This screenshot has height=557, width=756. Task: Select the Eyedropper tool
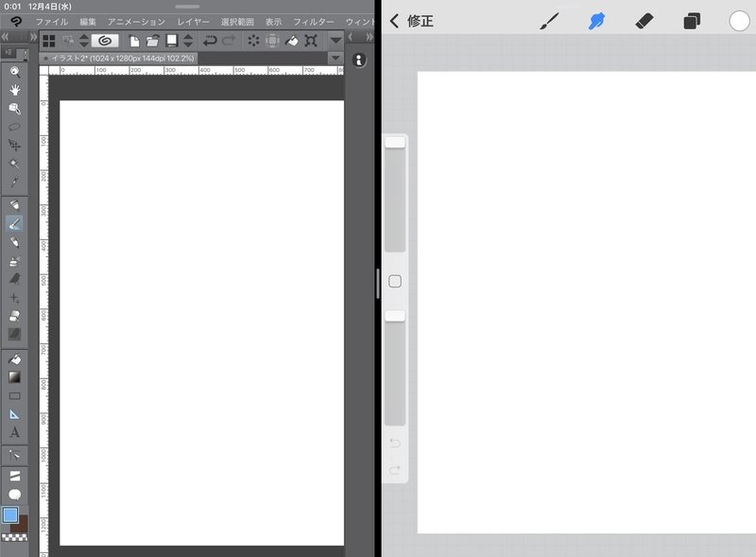pos(14,182)
